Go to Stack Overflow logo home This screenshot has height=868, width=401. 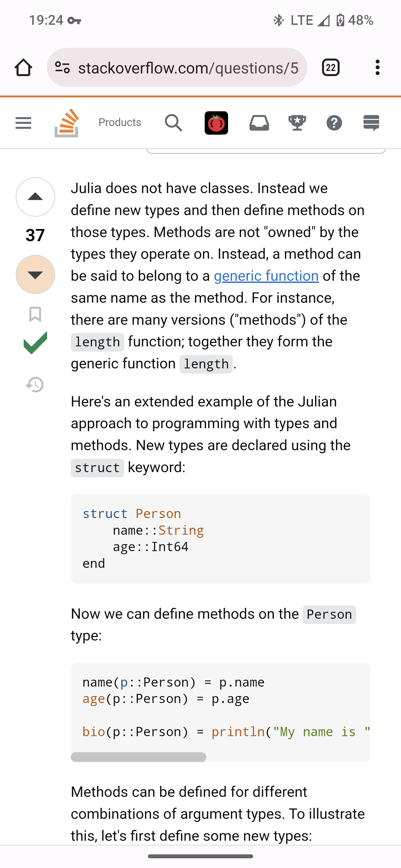67,123
